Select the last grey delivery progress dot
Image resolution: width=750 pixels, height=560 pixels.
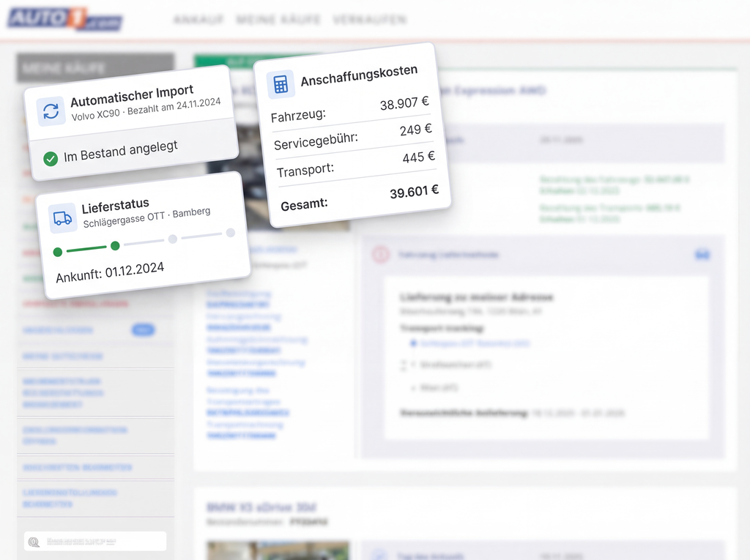(x=230, y=233)
